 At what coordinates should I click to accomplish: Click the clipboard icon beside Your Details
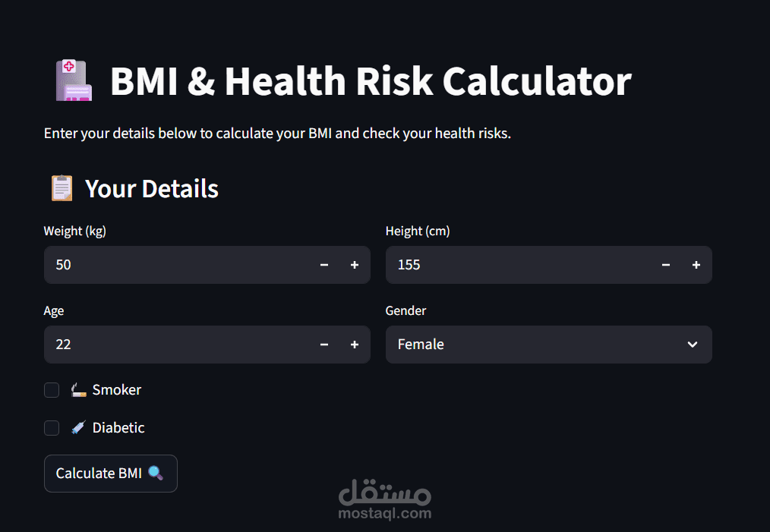[x=61, y=188]
